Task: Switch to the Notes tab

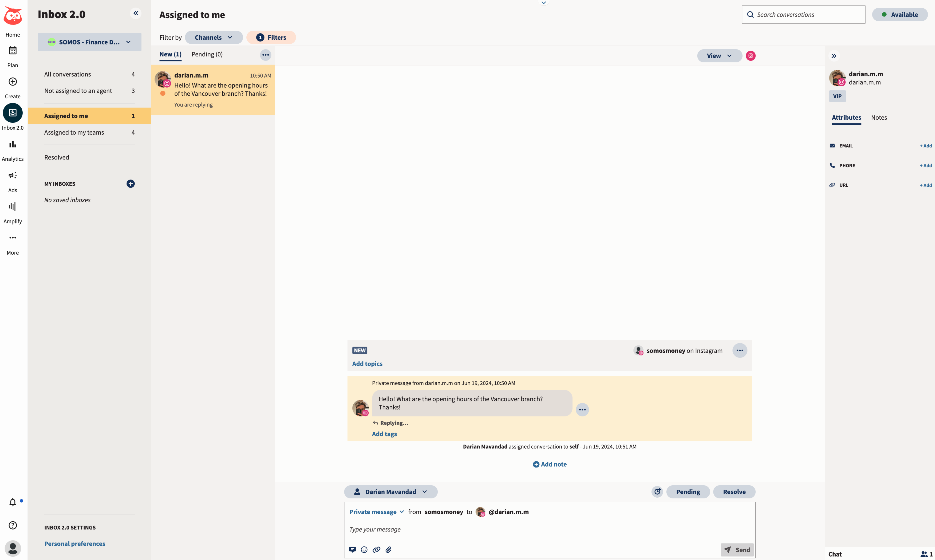Action: (x=879, y=117)
